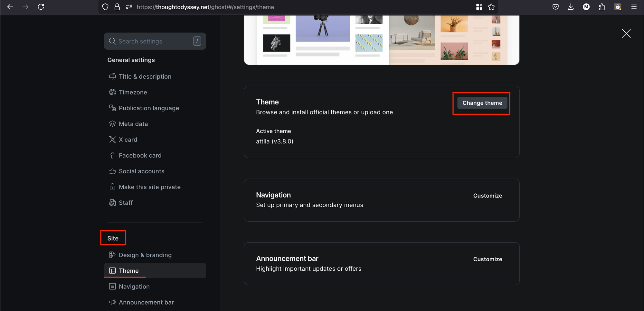Open the X card settings icon

(112, 140)
